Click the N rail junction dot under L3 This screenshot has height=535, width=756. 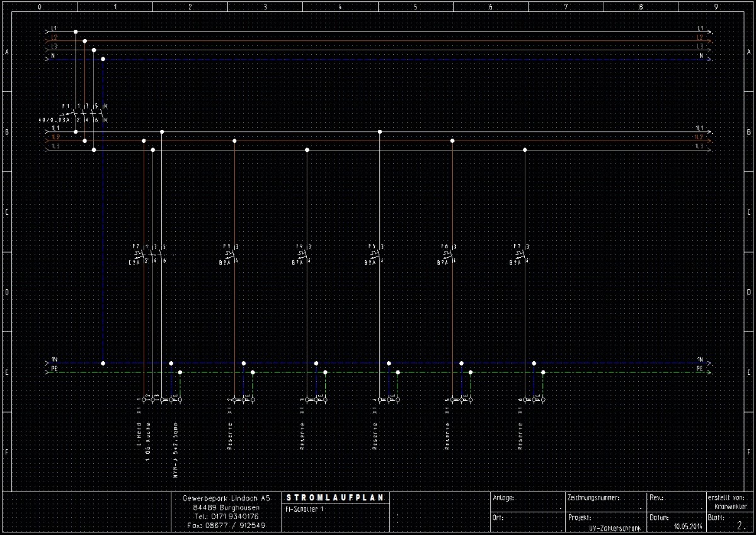pos(103,59)
